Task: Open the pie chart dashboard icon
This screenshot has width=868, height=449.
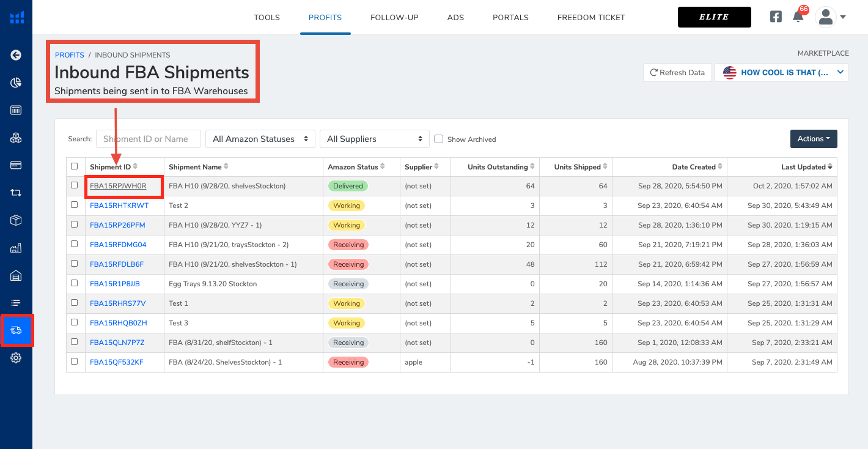Action: coord(16,83)
